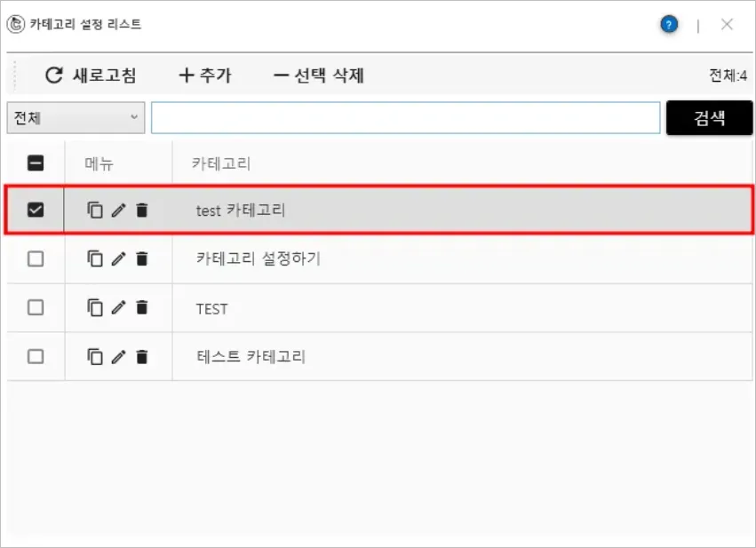Open the blue help question mark icon
The height and width of the screenshot is (548, 756).
669,25
